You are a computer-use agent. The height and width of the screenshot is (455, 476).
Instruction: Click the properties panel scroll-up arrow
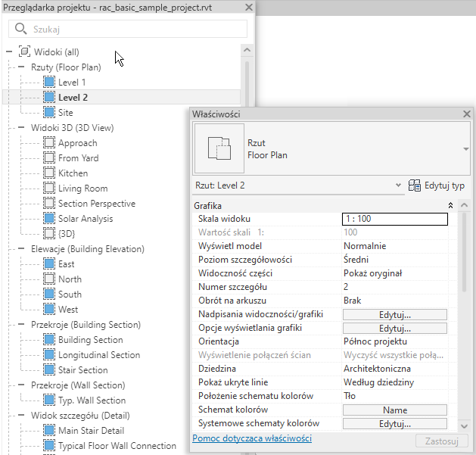pos(464,205)
